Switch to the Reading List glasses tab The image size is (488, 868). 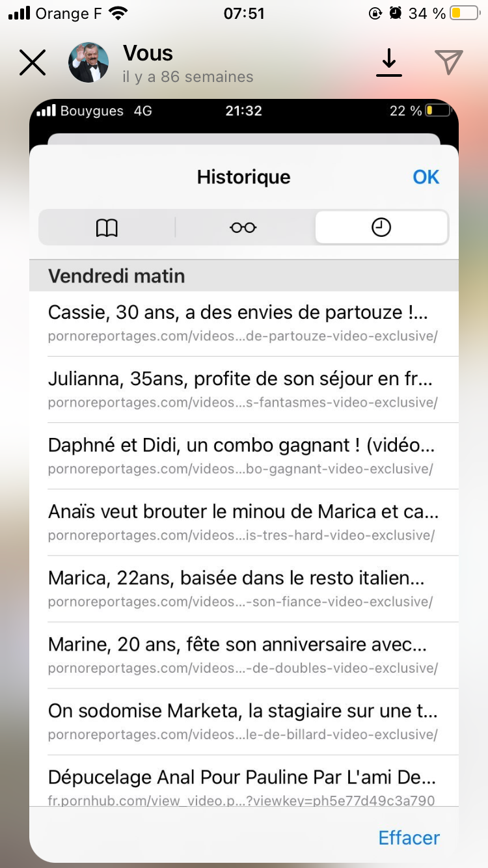[x=243, y=227]
